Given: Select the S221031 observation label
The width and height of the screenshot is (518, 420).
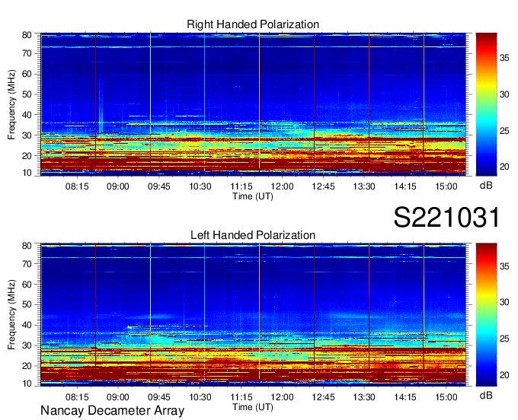Looking at the screenshot, I should point(446,218).
